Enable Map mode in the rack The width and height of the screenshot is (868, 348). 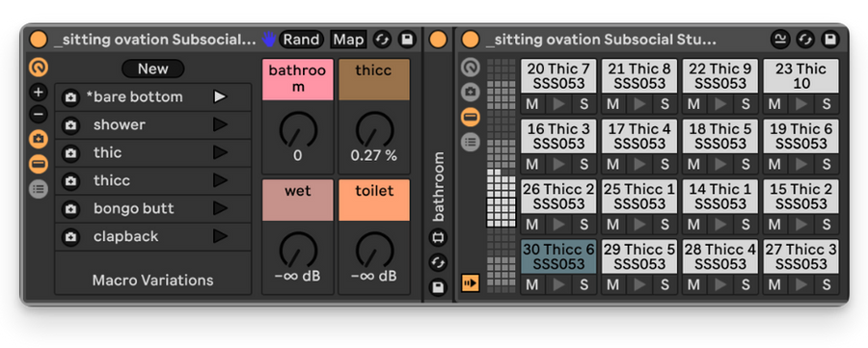(349, 40)
